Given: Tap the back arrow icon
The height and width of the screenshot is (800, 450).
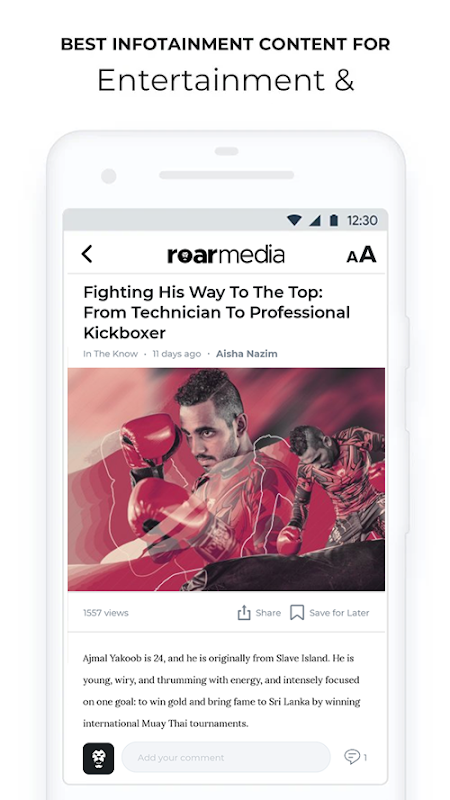Looking at the screenshot, I should click(87, 254).
